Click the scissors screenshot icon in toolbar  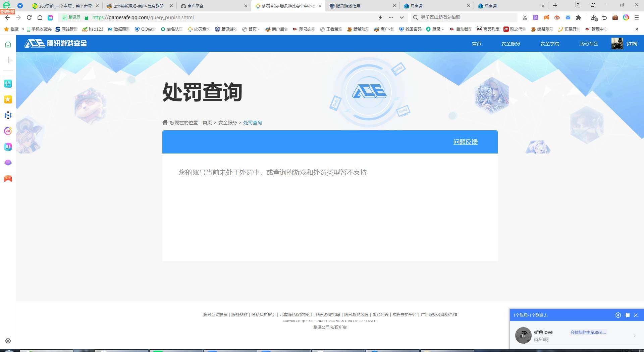(x=524, y=17)
